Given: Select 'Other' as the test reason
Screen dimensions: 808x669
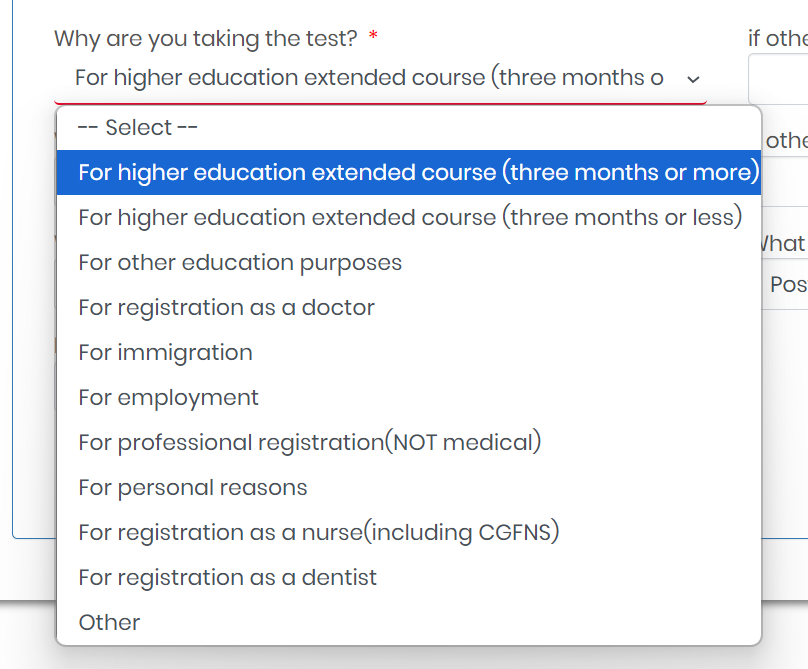Looking at the screenshot, I should pos(109,622).
